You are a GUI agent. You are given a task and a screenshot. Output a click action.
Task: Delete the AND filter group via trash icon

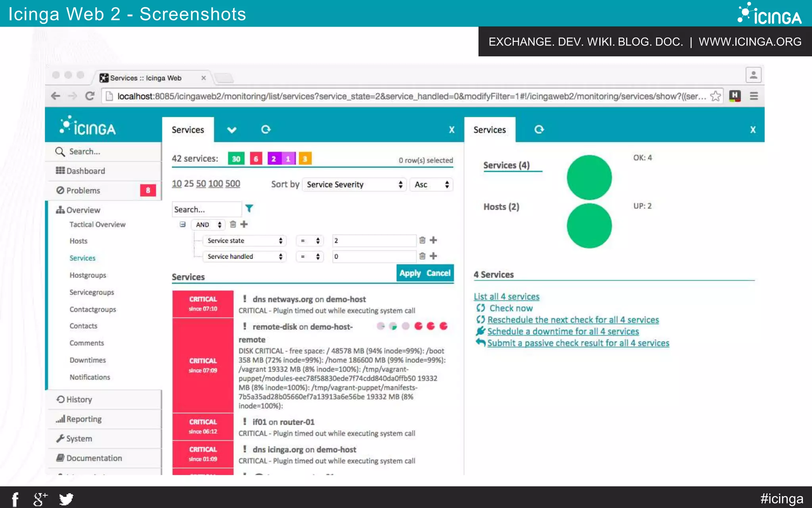[x=233, y=224]
